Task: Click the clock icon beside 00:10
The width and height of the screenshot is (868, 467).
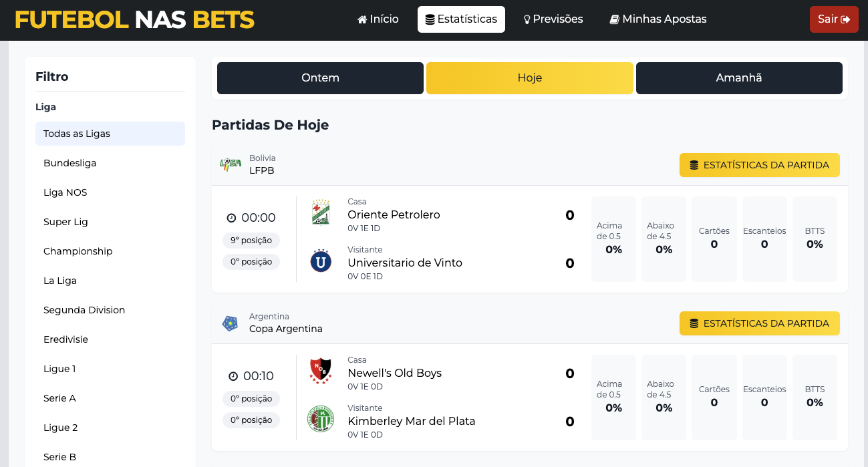Action: 233,376
